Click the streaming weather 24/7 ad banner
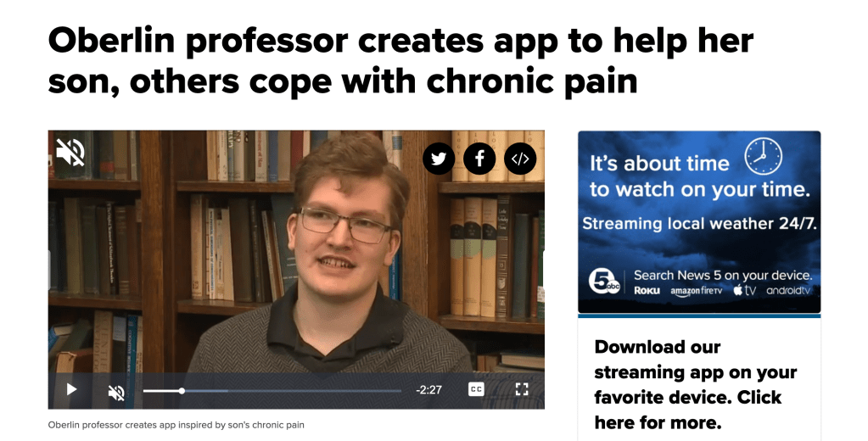 (699, 222)
